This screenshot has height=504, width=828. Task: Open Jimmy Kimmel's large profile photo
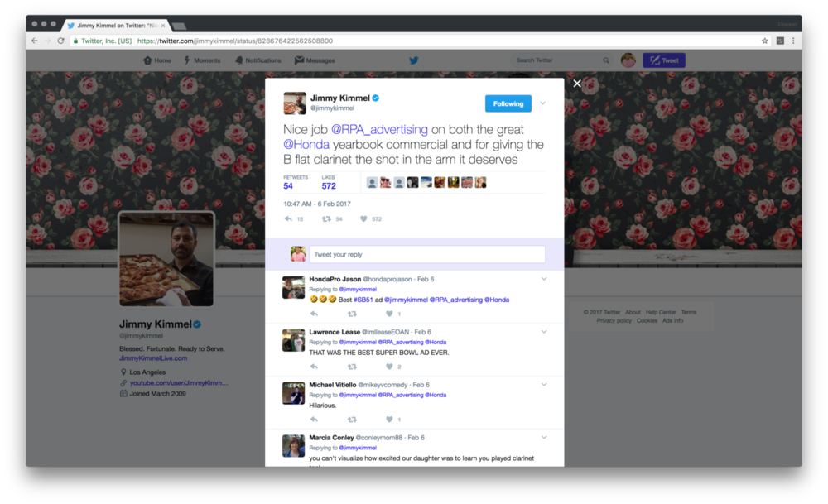coord(166,259)
